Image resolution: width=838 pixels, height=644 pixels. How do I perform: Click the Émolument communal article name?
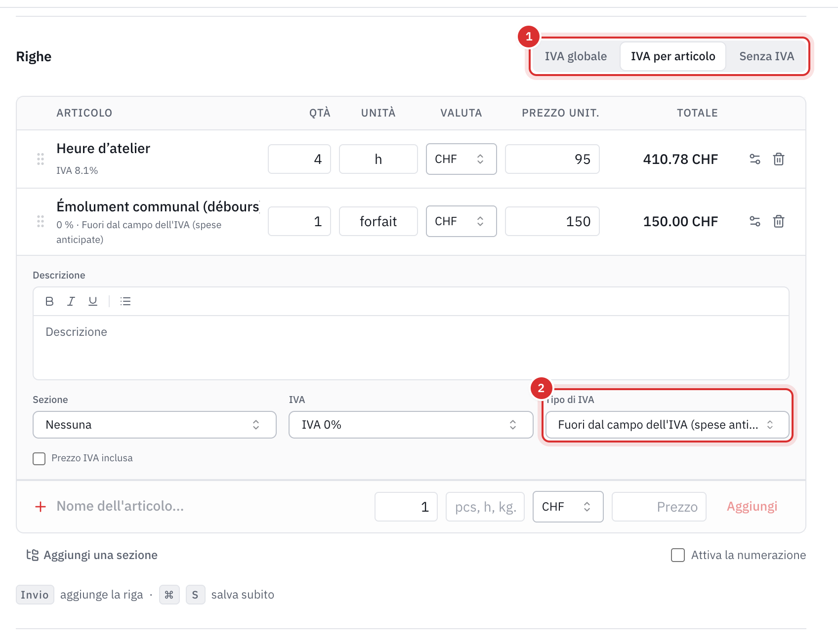(x=158, y=206)
